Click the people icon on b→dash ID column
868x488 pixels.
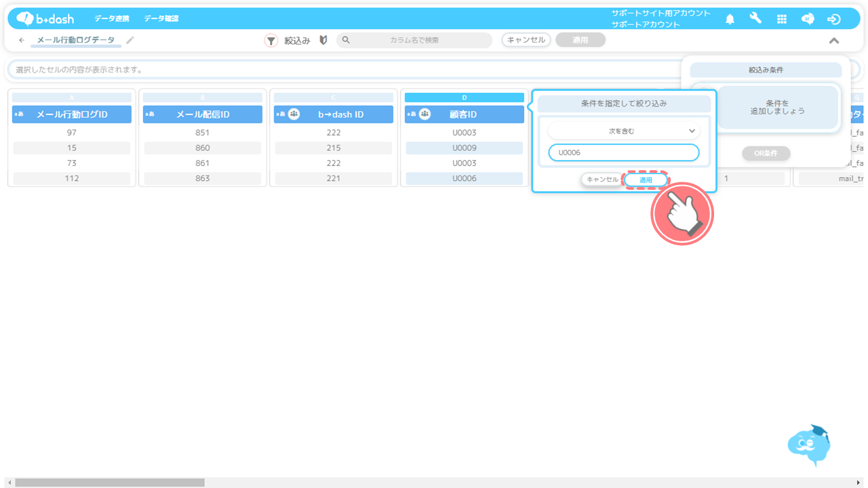tap(294, 114)
